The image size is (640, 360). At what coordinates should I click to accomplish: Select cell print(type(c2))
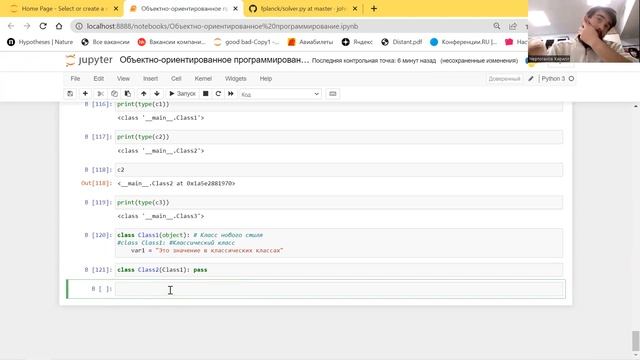[x=339, y=137]
